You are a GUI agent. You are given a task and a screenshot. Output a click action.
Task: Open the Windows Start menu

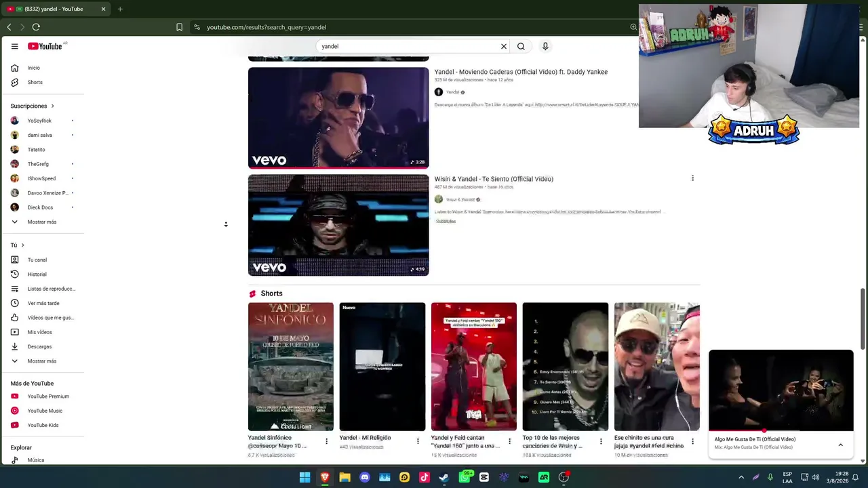305,477
